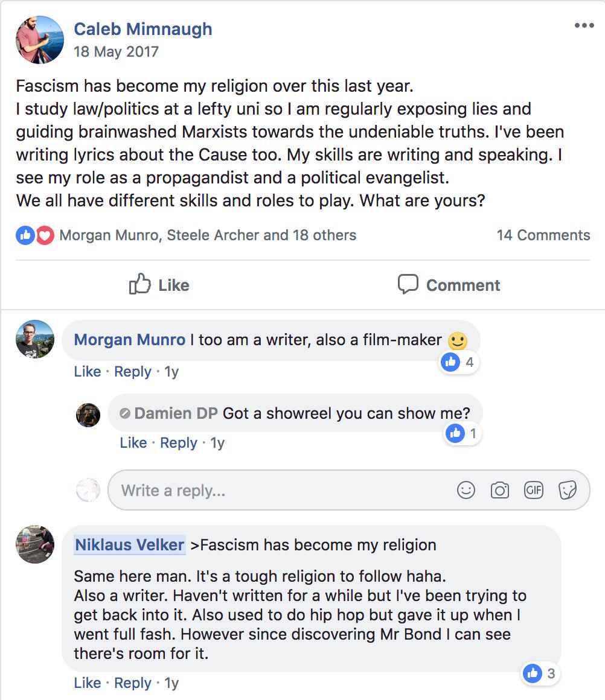Click the Comment button on post
This screenshot has width=605, height=700.
tap(449, 285)
